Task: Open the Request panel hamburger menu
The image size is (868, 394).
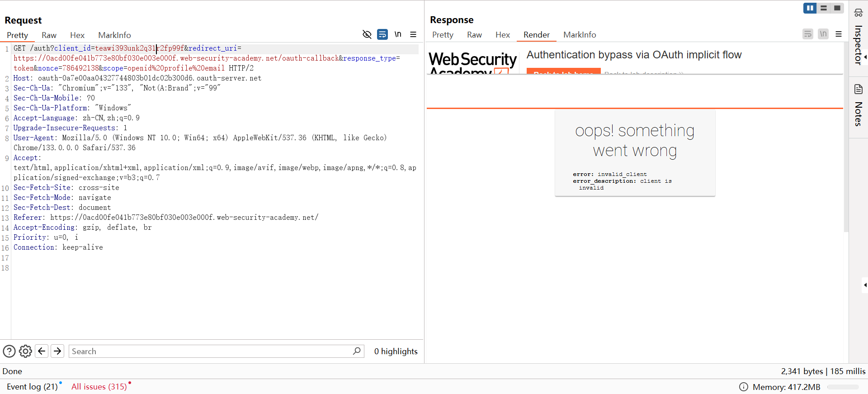Action: (413, 34)
